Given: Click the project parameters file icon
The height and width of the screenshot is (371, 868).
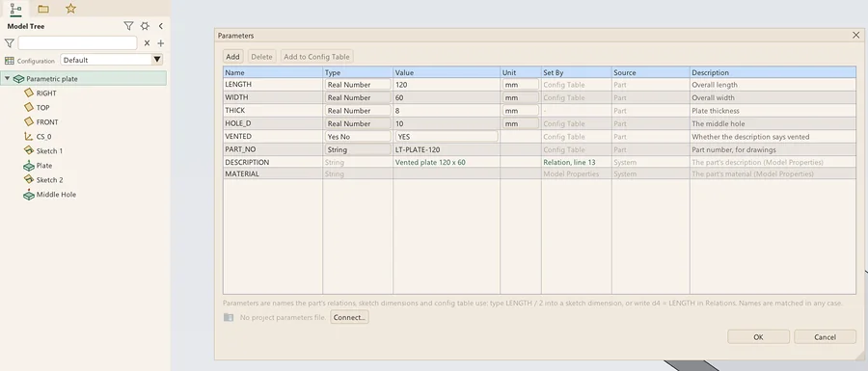Looking at the screenshot, I should (229, 317).
